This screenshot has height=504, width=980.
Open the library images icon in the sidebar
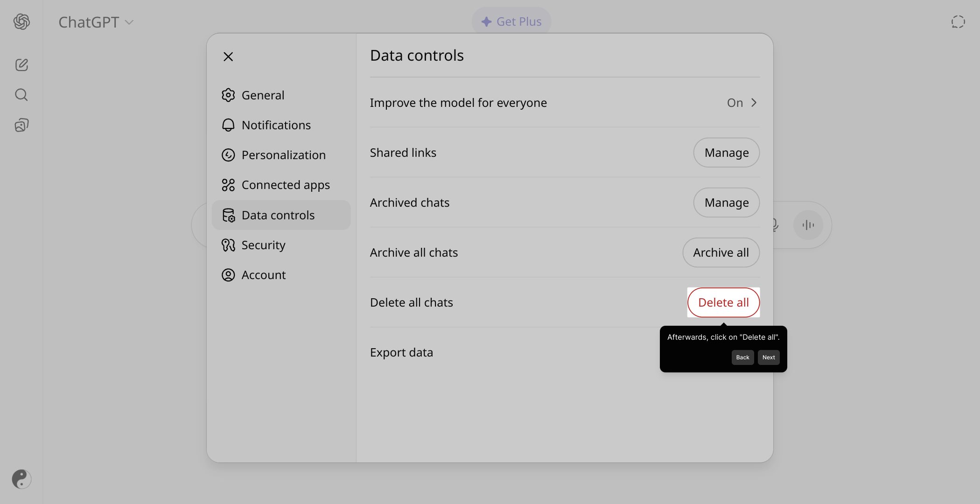pos(21,125)
